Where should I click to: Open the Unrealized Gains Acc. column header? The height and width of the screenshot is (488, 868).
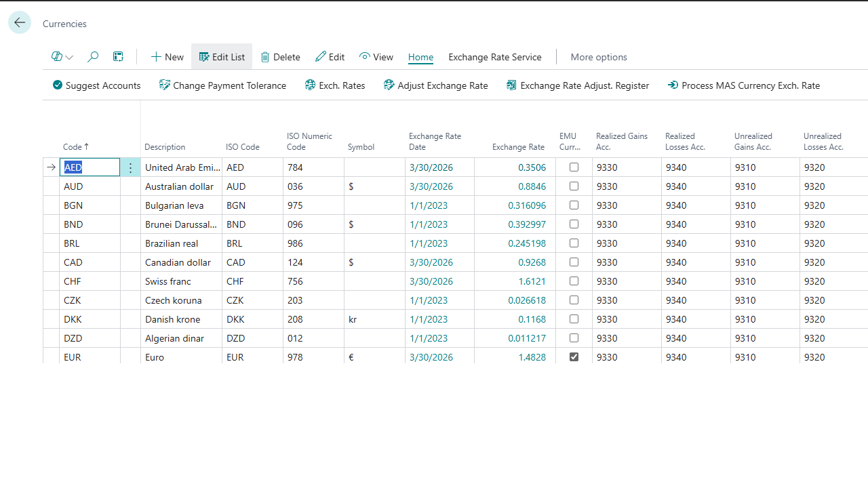tap(753, 141)
